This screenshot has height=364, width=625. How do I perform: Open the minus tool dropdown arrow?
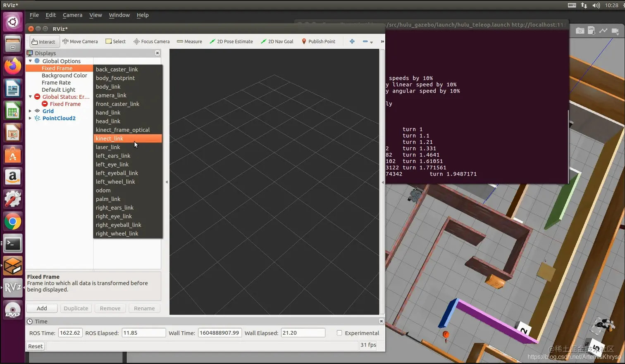point(372,42)
